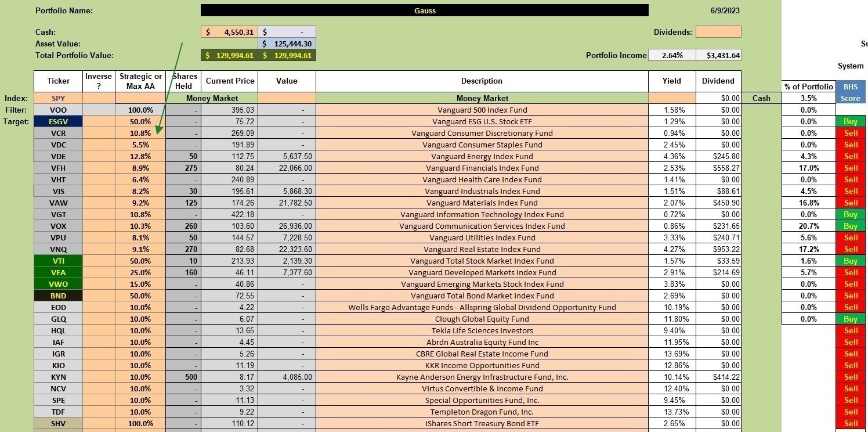Select the VTI ticker cell
868x432 pixels.
pos(58,261)
